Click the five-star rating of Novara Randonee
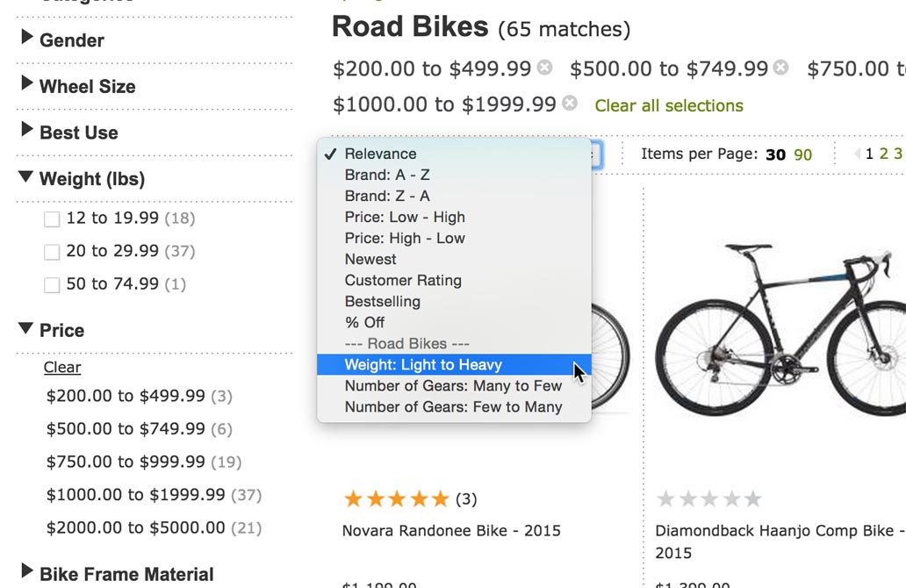 396,499
